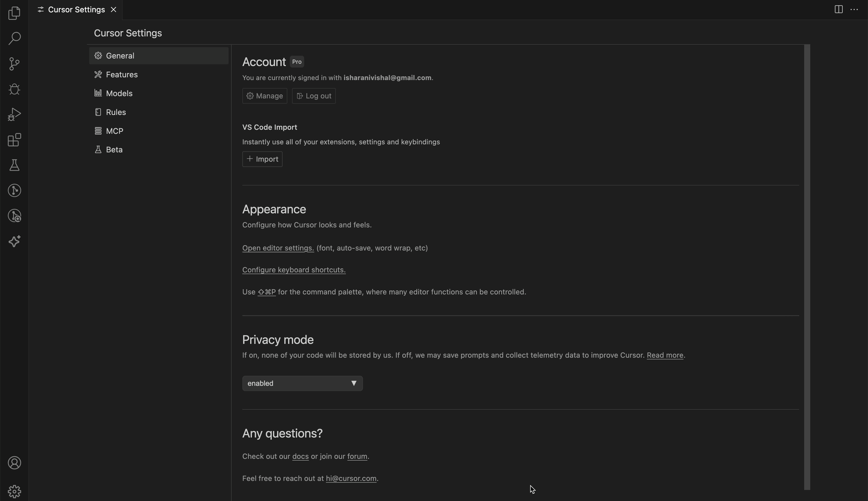Open the bug-shaped Debug icon
The width and height of the screenshot is (868, 501).
coord(14,89)
